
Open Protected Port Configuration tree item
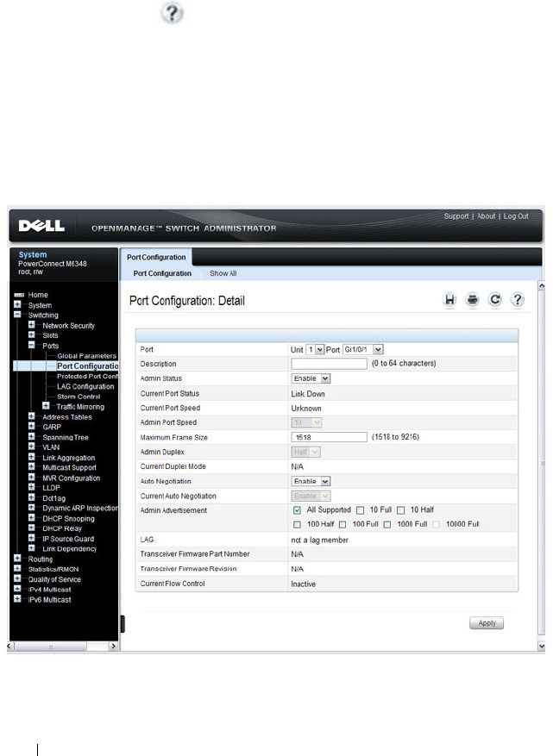tap(87, 376)
